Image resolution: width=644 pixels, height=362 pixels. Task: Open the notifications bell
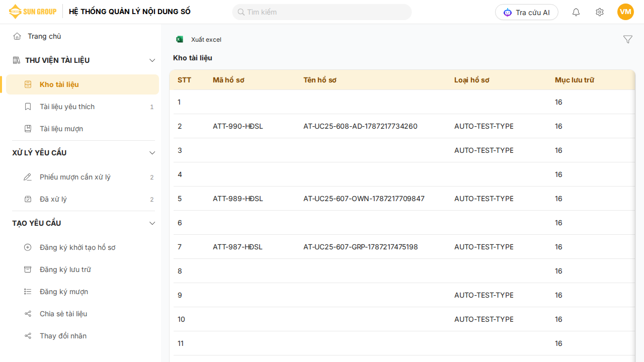point(576,12)
